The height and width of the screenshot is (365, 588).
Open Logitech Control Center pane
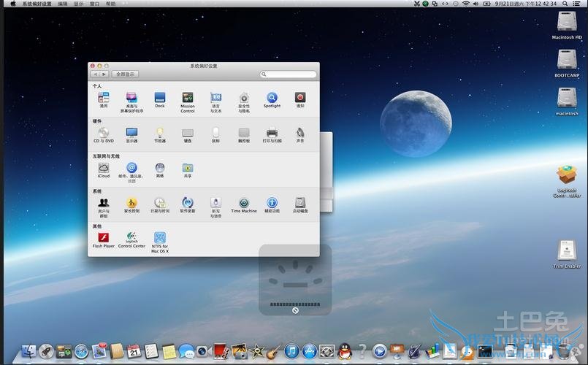[x=131, y=237]
